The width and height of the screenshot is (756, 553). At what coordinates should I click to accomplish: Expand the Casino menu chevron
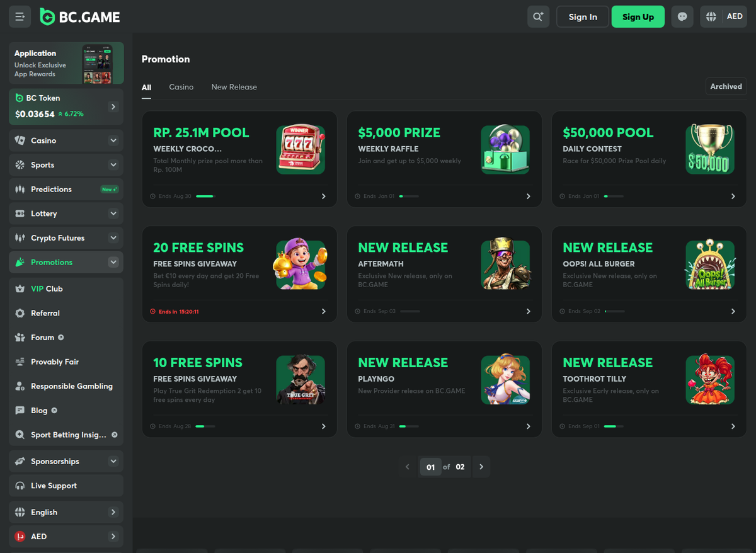(113, 140)
